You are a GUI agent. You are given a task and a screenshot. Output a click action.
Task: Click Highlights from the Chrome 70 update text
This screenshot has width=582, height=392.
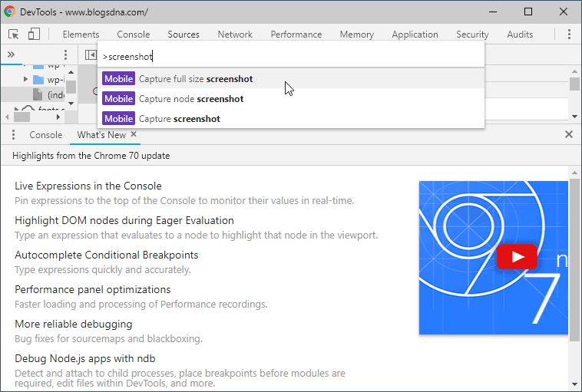[91, 156]
